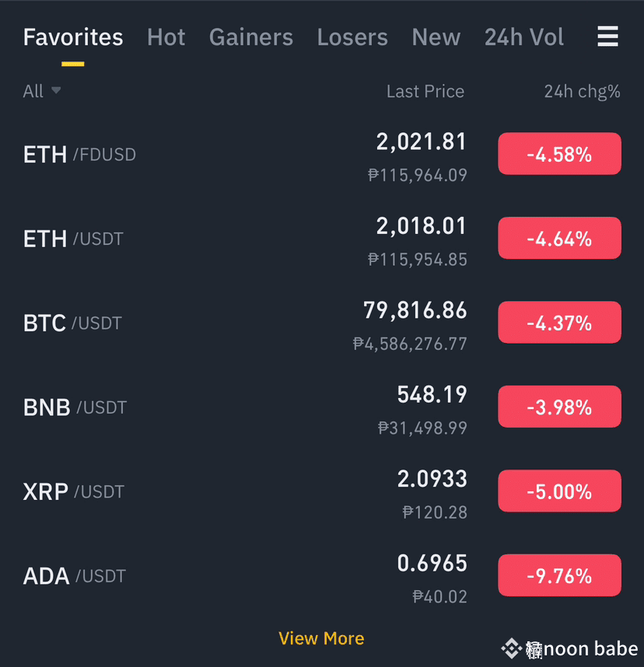Click the -9.76% badge for ADA/USDT

point(560,575)
